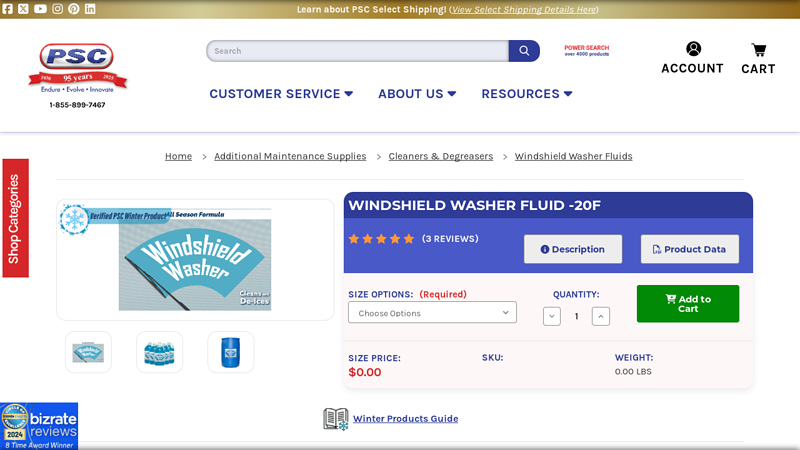Viewport: 800px width, 450px height.
Task: Click the $0.00 size price value
Action: tap(365, 372)
